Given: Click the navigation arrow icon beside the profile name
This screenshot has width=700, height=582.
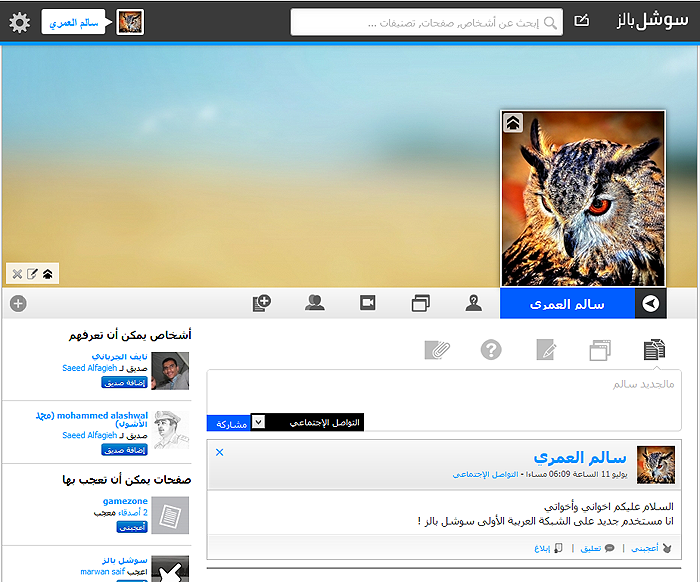Looking at the screenshot, I should point(650,303).
